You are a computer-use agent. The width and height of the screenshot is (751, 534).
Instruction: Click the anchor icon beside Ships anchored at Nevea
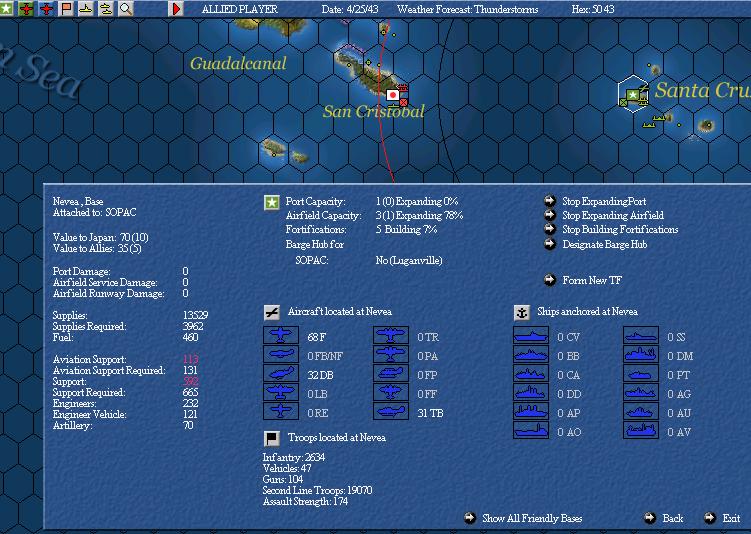coord(521,313)
